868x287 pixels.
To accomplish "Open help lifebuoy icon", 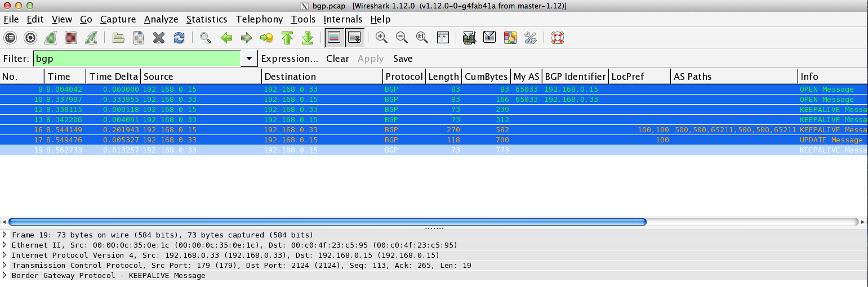I will pyautogui.click(x=558, y=38).
